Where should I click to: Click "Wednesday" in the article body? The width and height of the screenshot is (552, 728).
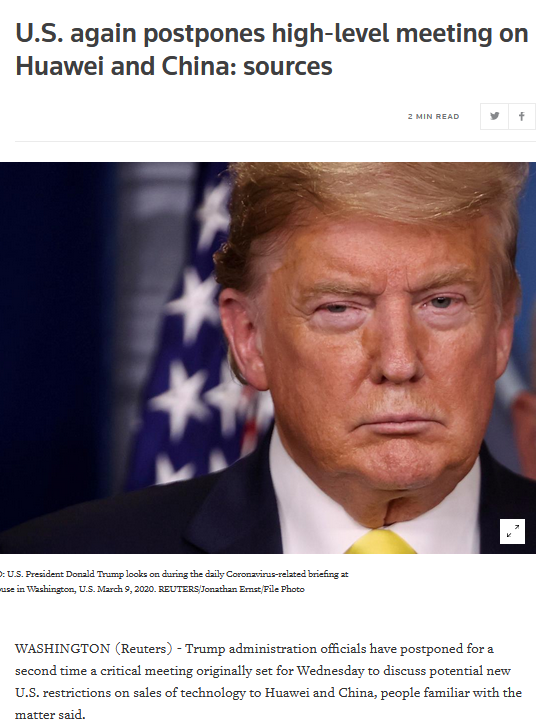(x=330, y=670)
